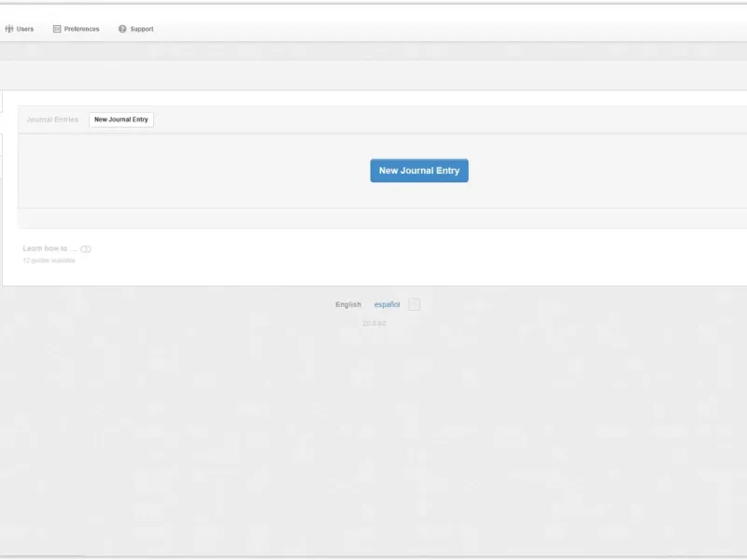Click the Preferences form icon
The height and width of the screenshot is (560, 747).
[57, 29]
